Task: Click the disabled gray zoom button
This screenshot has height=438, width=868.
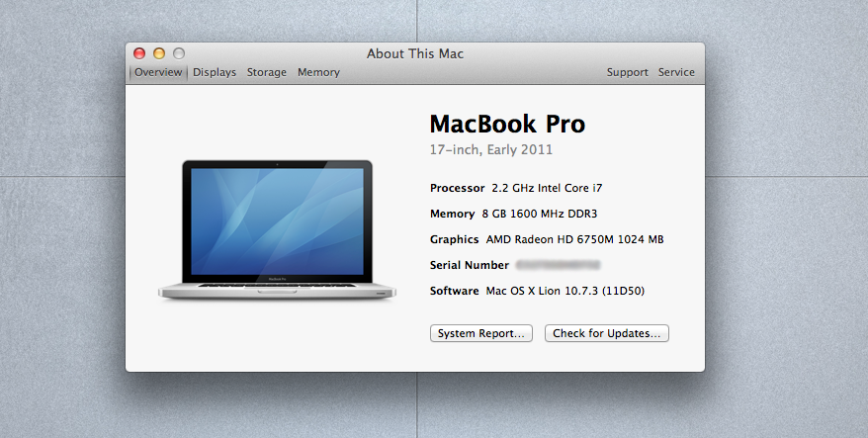Action: (x=179, y=53)
